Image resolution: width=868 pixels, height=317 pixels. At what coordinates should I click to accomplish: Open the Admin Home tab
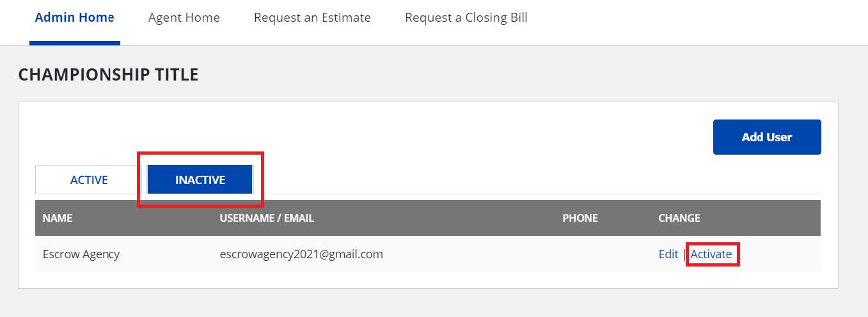click(74, 18)
